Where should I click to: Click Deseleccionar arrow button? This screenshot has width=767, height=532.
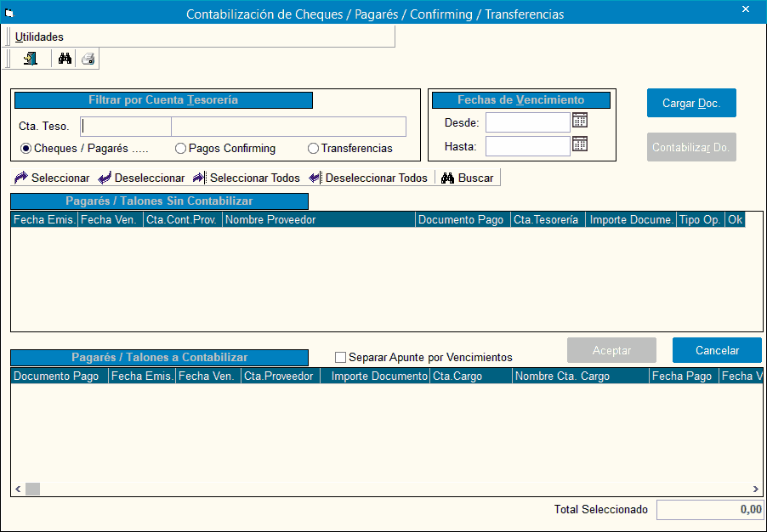point(141,178)
